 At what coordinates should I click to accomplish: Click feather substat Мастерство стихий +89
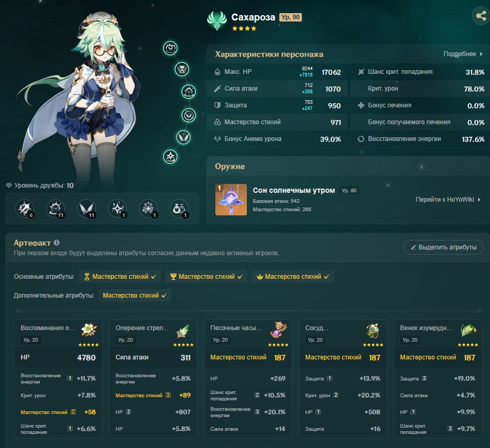point(153,395)
